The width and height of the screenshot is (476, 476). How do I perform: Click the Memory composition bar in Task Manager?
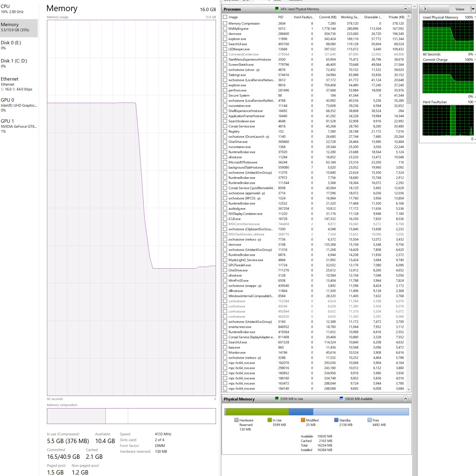point(131,416)
